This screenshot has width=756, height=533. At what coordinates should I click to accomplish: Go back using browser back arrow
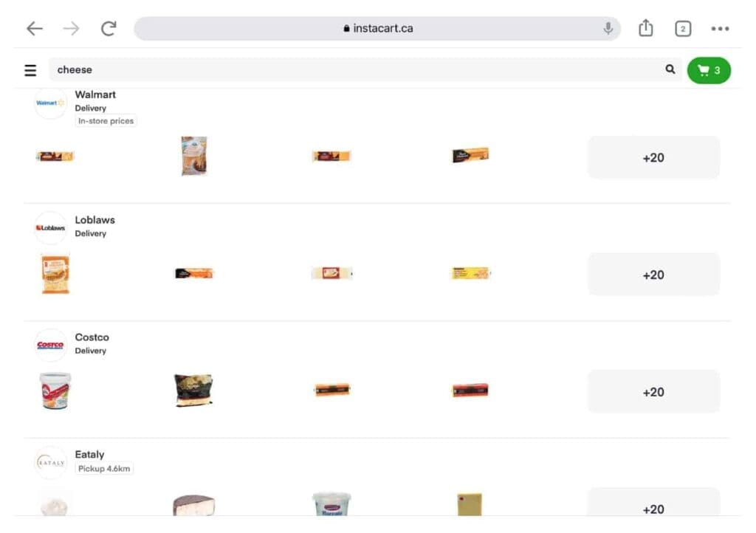point(34,29)
